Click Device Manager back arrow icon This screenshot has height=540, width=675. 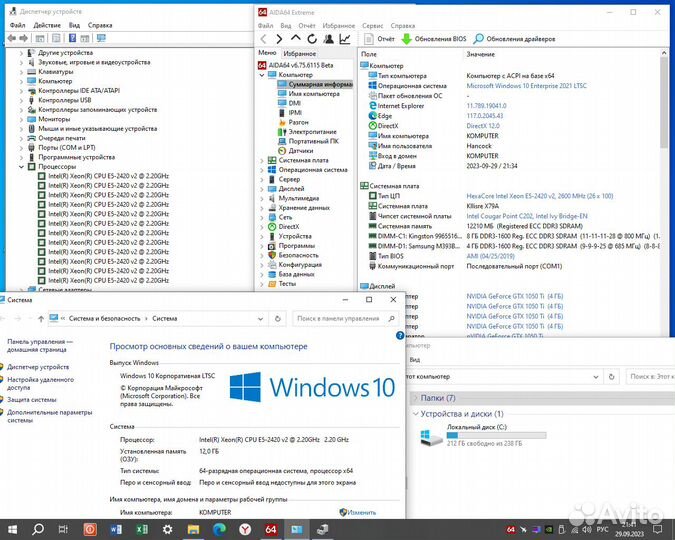click(12, 38)
